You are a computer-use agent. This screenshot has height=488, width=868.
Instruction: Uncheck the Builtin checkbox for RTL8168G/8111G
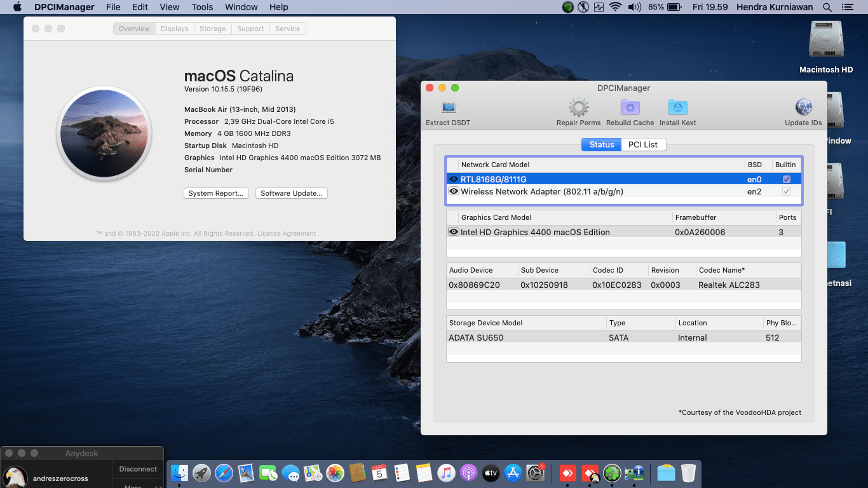coord(787,179)
